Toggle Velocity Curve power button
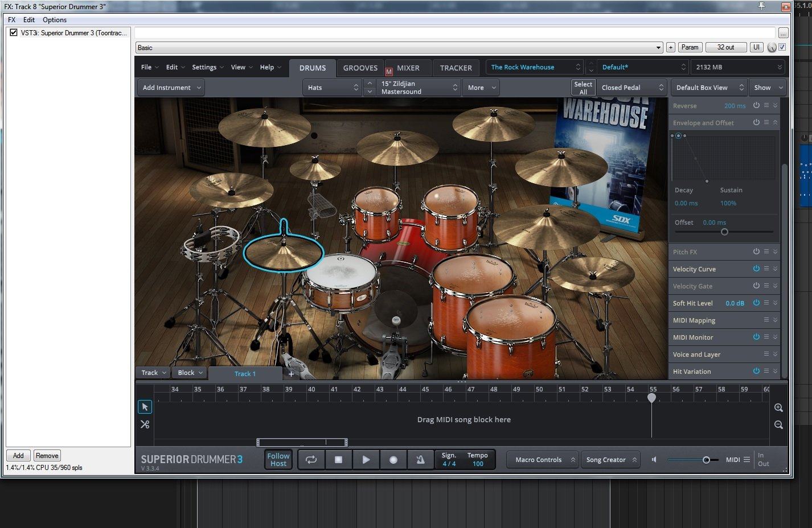 coord(756,269)
